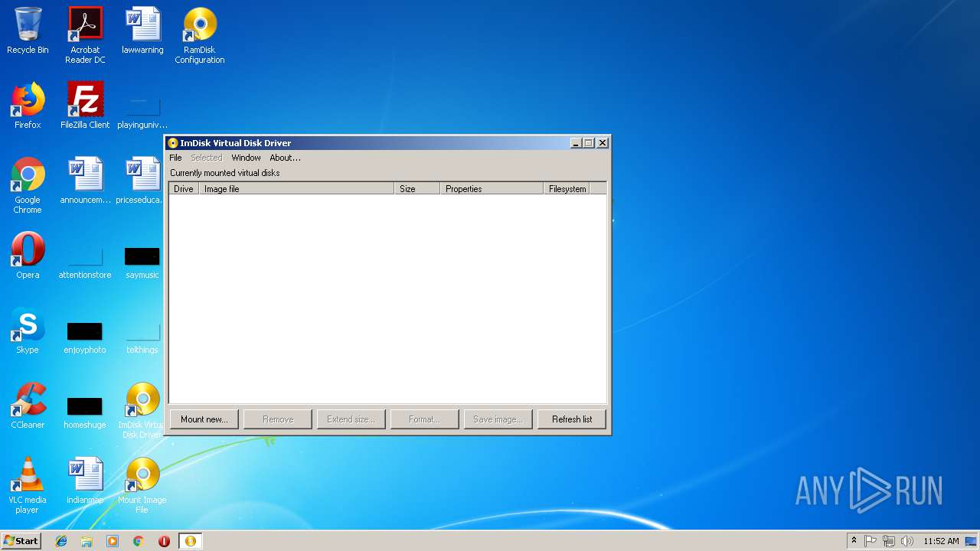Open the volume speaker tray icon

pyautogui.click(x=907, y=541)
